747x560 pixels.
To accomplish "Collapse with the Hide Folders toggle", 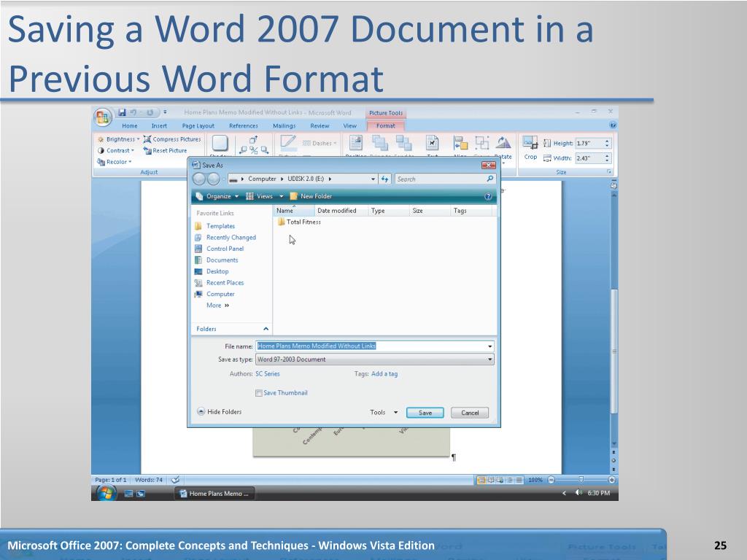I will 219,412.
